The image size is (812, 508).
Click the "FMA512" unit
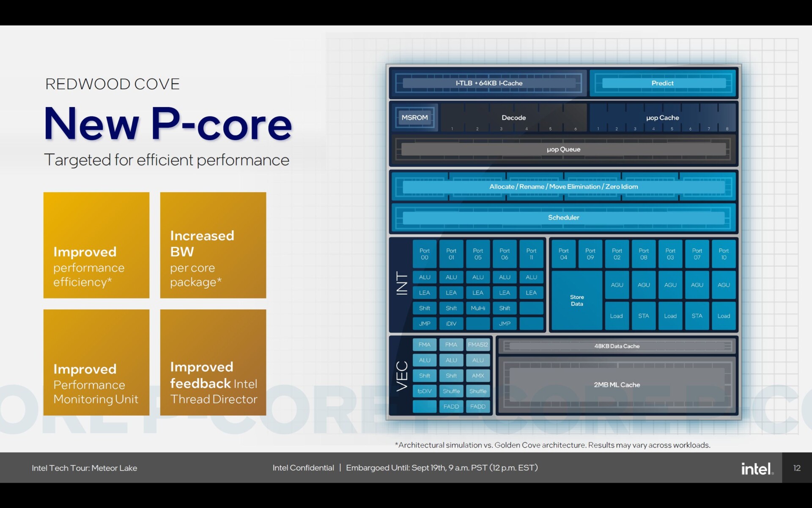click(478, 345)
